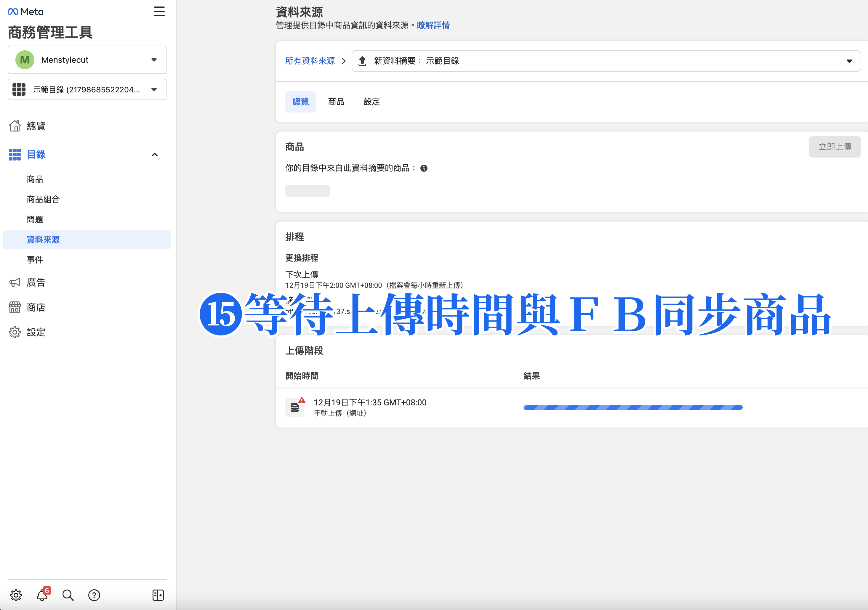Switch to the 總覽 tab

click(x=301, y=102)
